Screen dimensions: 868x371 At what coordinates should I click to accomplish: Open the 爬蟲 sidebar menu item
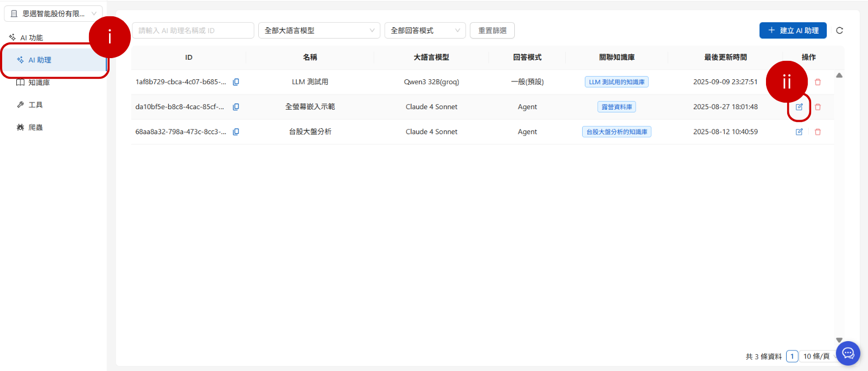(36, 127)
